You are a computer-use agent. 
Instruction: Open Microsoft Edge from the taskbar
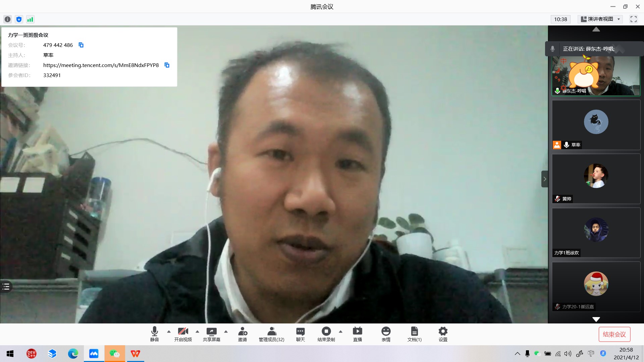(x=73, y=354)
